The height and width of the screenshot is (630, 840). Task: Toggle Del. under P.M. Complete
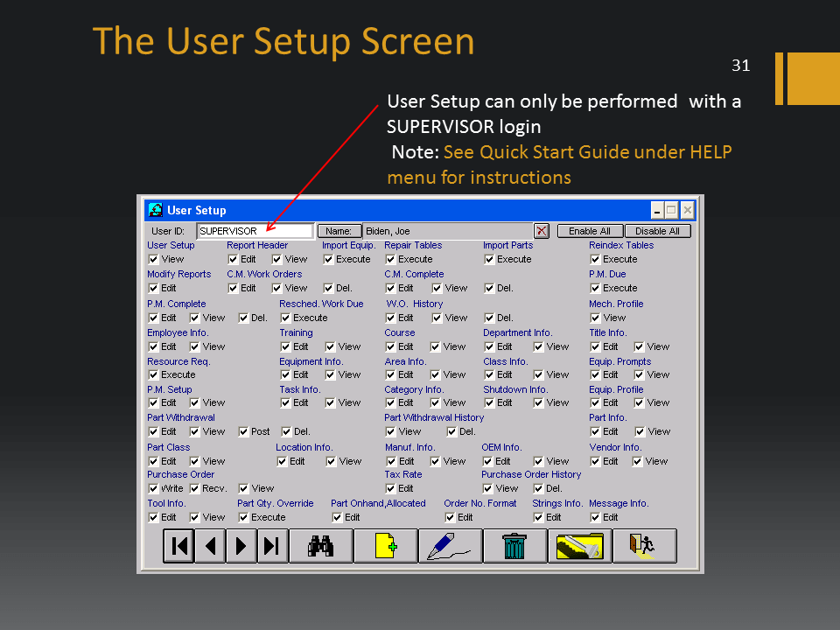[244, 318]
